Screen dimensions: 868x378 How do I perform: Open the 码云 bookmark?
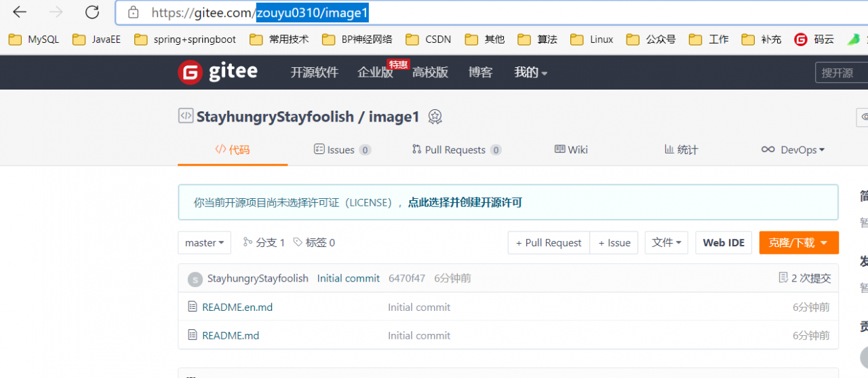tap(814, 39)
